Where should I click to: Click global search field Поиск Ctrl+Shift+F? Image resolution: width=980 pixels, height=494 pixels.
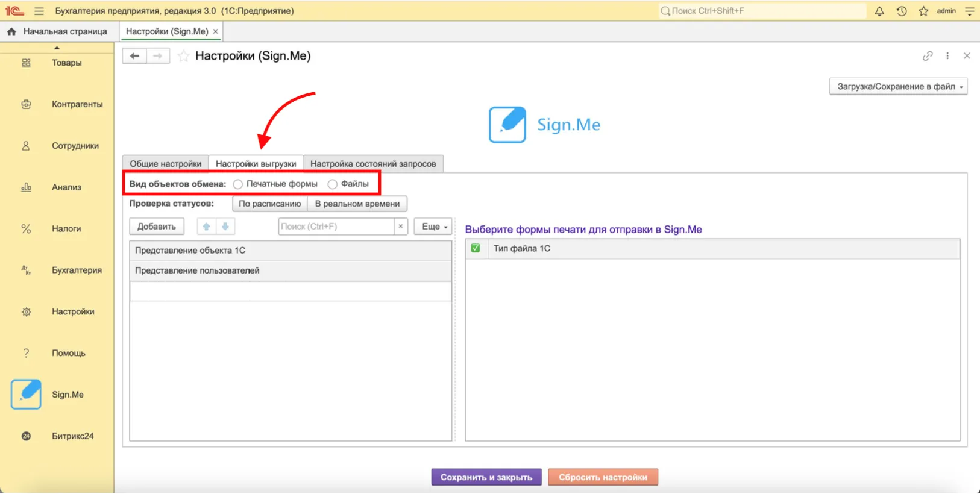[x=762, y=11]
